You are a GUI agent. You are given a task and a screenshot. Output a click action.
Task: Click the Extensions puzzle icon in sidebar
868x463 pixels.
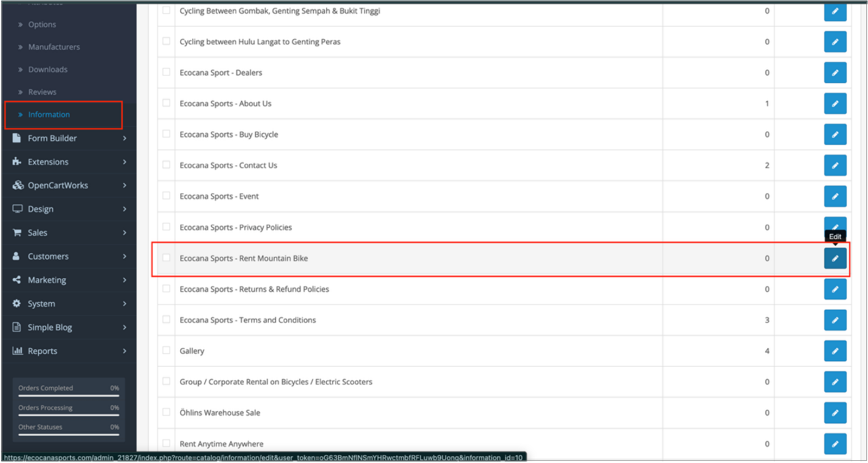point(17,162)
